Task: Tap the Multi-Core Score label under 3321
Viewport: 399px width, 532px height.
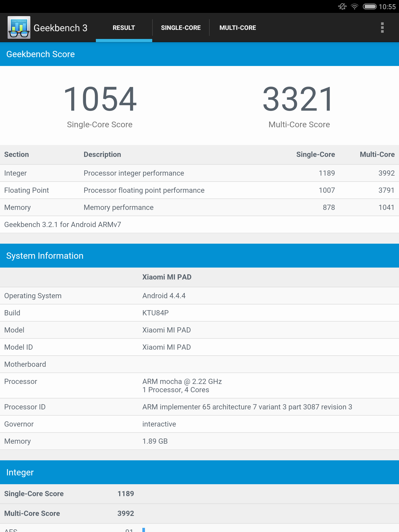Action: (299, 124)
